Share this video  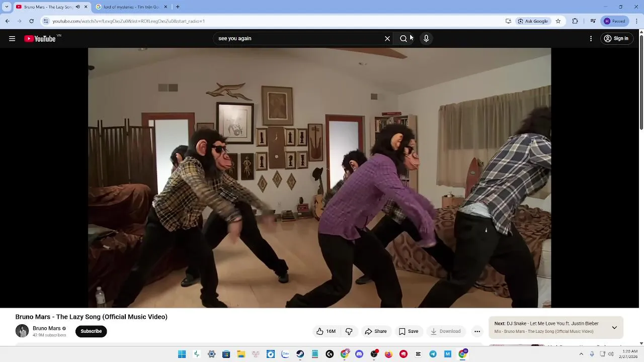tap(376, 331)
